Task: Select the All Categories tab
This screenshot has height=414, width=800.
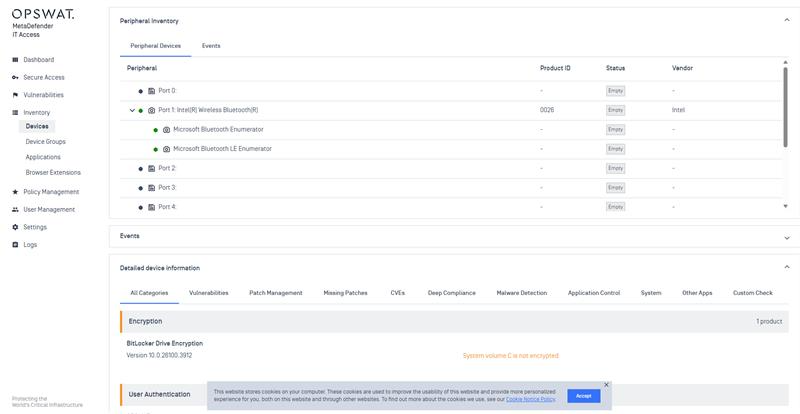Action: (x=149, y=293)
